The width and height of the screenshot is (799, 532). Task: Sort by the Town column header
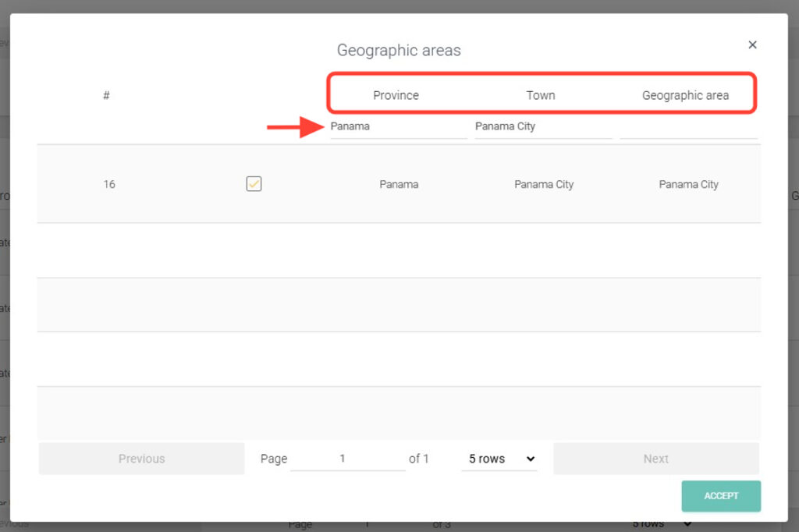[x=541, y=95]
